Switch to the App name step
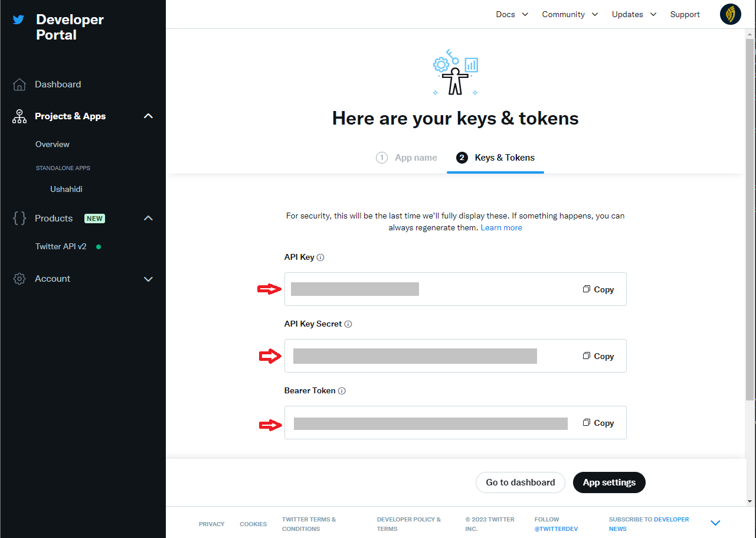Image resolution: width=756 pixels, height=538 pixels. coord(407,158)
